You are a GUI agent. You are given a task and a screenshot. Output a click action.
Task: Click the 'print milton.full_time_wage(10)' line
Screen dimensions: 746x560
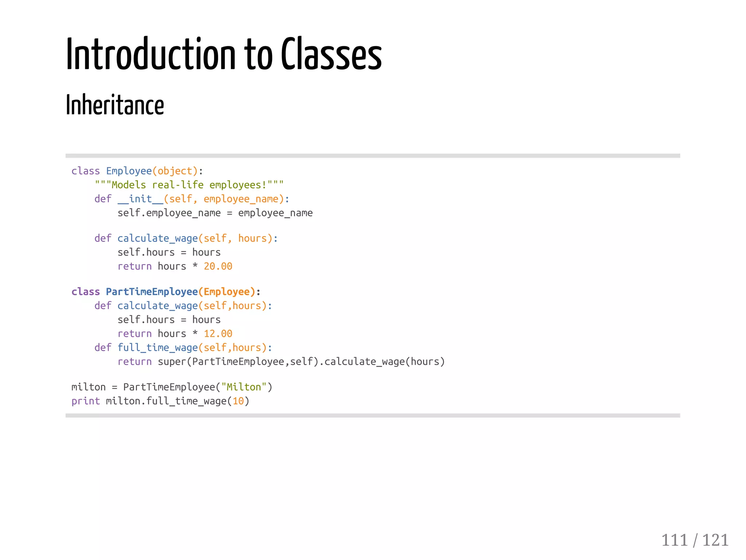160,401
